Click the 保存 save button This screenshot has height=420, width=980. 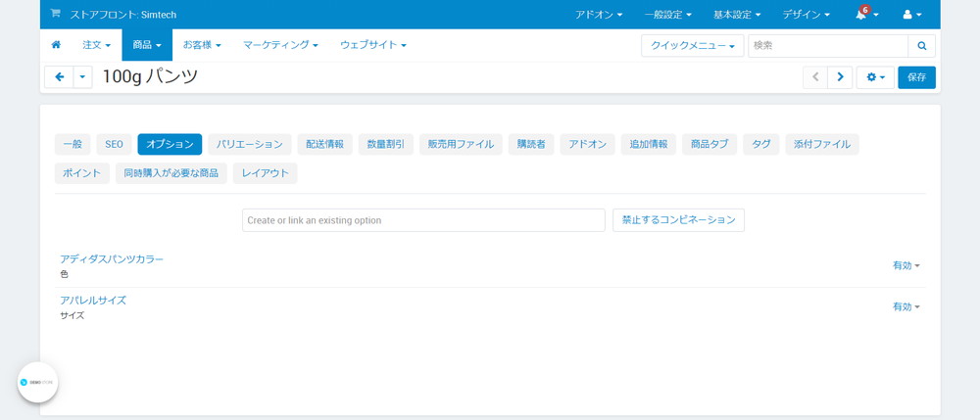tap(917, 77)
